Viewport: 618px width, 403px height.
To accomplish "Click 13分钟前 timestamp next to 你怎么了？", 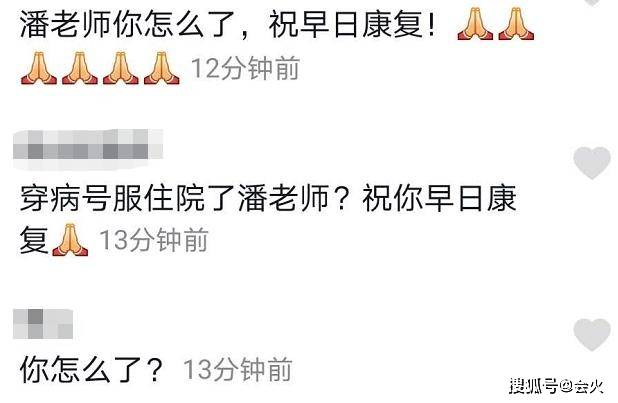I will click(x=238, y=369).
